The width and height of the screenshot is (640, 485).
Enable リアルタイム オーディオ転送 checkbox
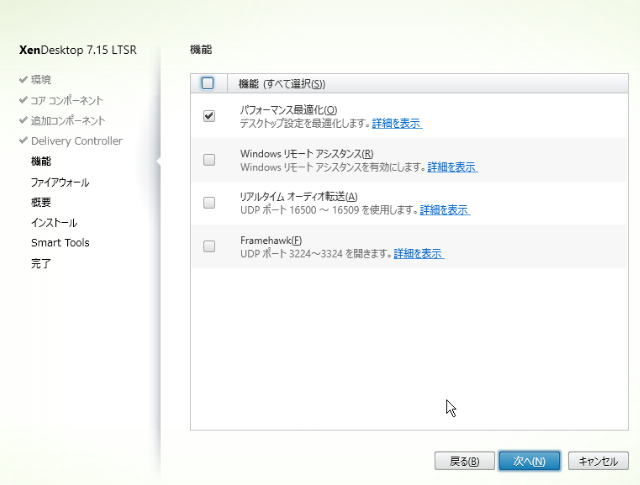[x=209, y=203]
